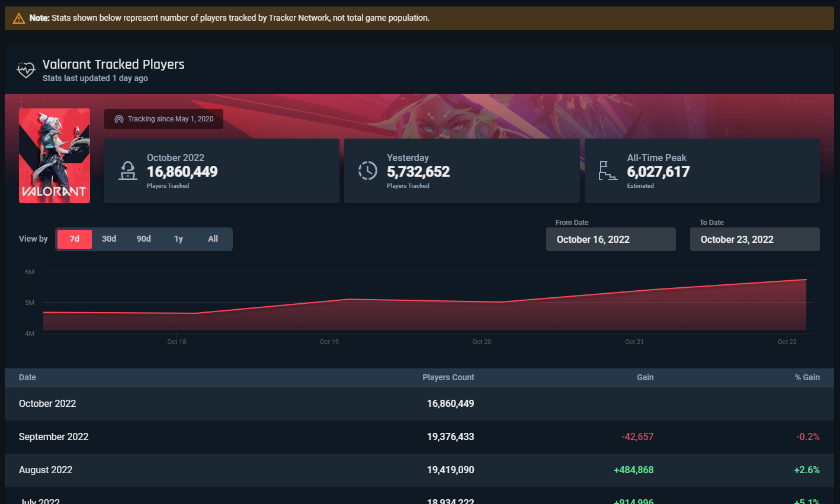Viewport: 840px width, 504px height.
Task: Select the August 2022 row label
Action: point(46,470)
